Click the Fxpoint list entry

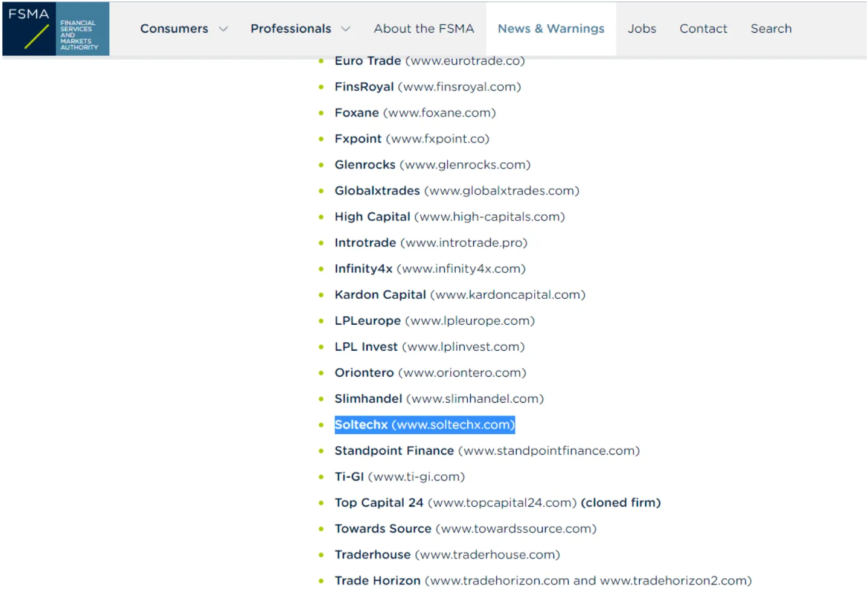(412, 139)
